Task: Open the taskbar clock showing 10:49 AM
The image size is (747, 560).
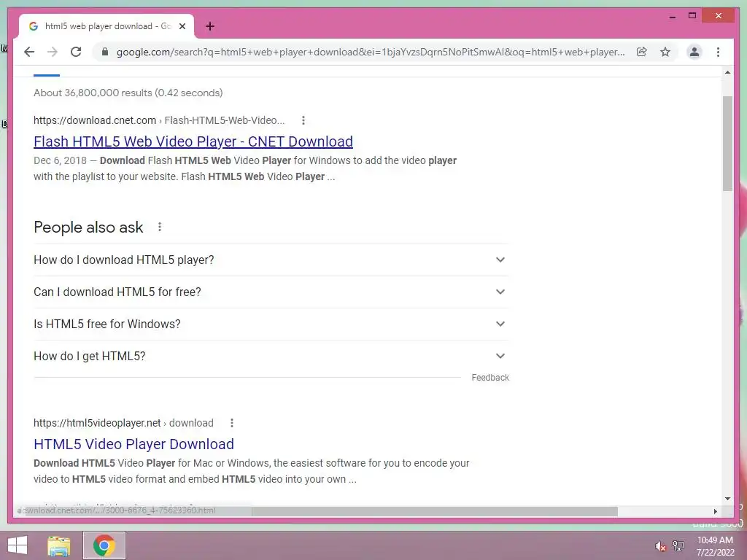Action: pyautogui.click(x=715, y=546)
